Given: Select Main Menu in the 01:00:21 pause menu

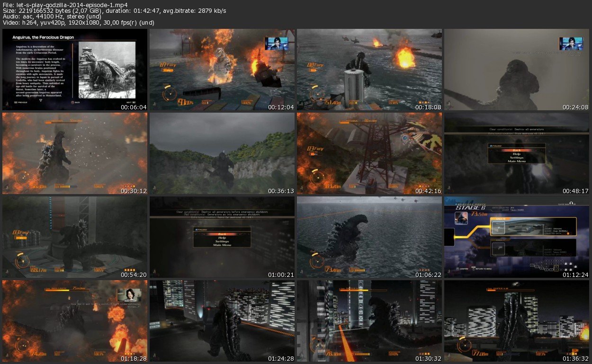Looking at the screenshot, I should (222, 245).
